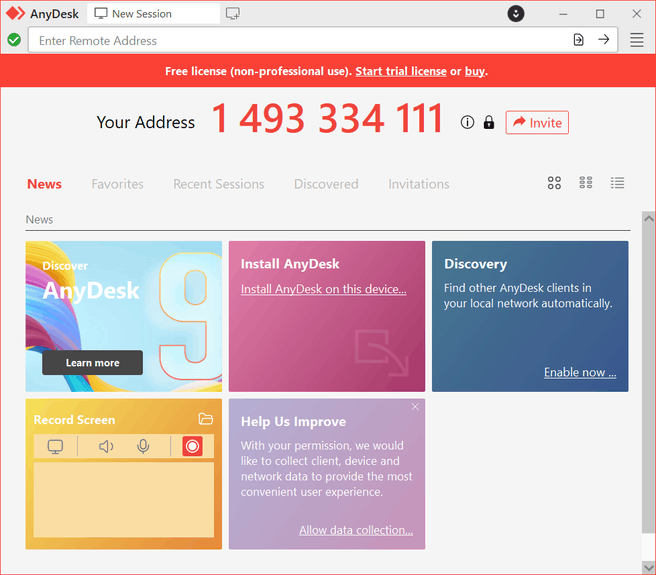656x575 pixels.
Task: Click the Invite button
Action: tap(537, 123)
